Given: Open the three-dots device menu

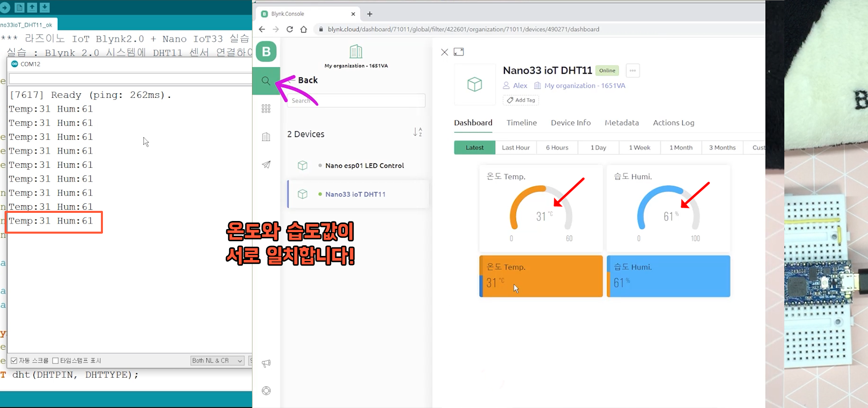Looking at the screenshot, I should (x=633, y=70).
